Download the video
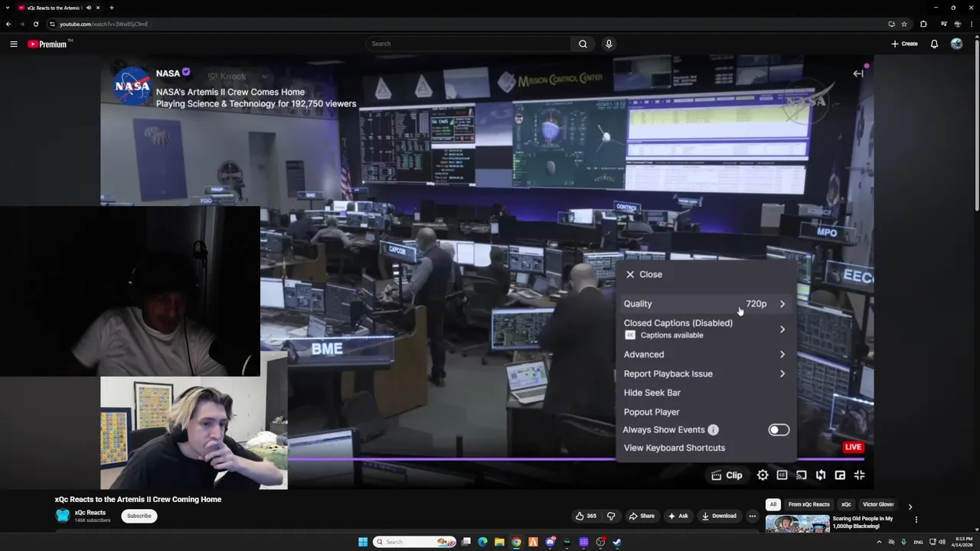980x551 pixels. (x=719, y=516)
